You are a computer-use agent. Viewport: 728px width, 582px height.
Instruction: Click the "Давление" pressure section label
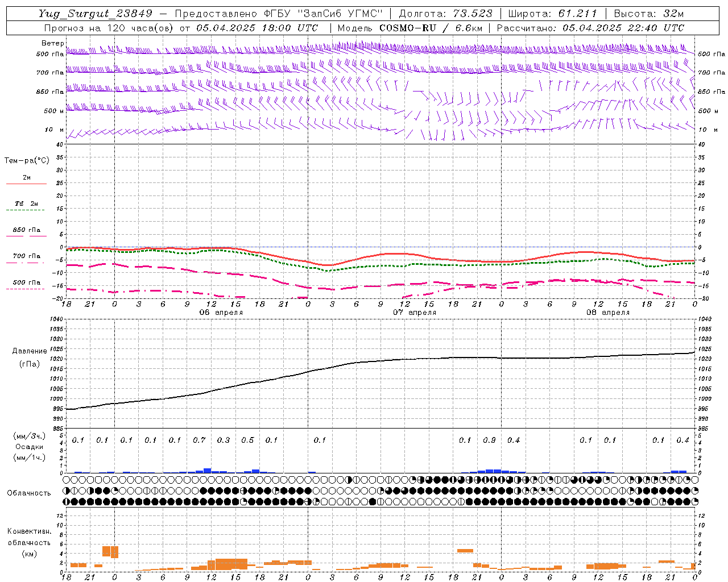point(29,351)
